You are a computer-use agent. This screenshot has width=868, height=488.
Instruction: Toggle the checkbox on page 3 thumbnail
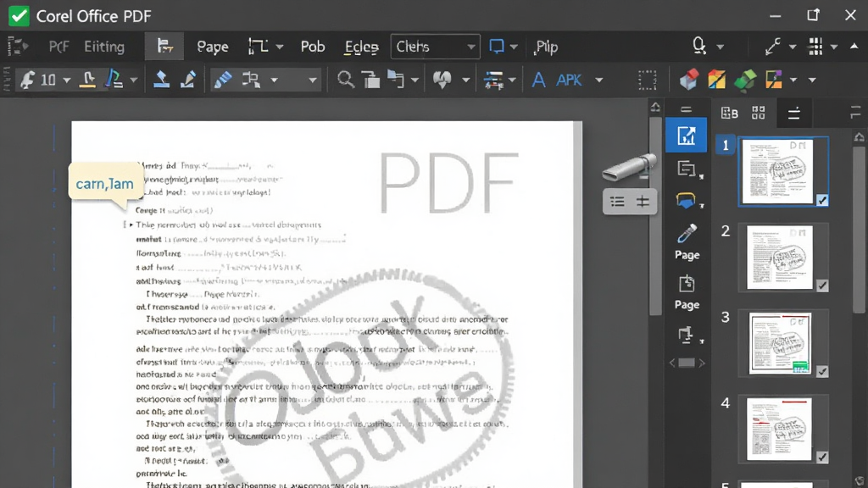[822, 371]
